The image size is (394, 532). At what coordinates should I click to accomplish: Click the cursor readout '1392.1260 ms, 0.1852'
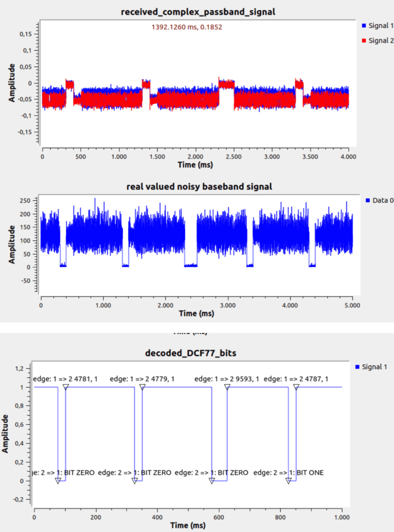[186, 27]
